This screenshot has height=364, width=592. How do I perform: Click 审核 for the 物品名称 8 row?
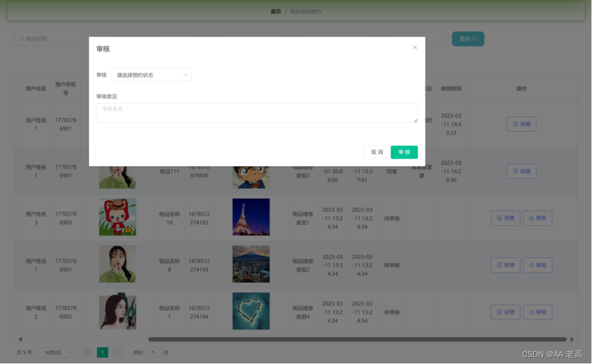537,265
